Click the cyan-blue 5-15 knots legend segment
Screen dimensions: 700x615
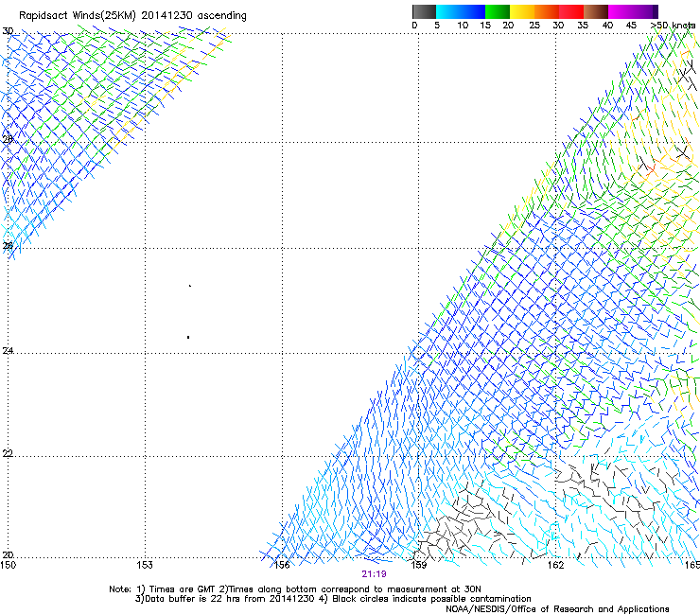tap(461, 11)
